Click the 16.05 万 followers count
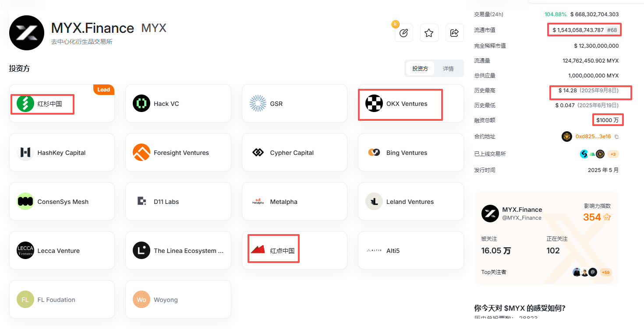 (496, 251)
